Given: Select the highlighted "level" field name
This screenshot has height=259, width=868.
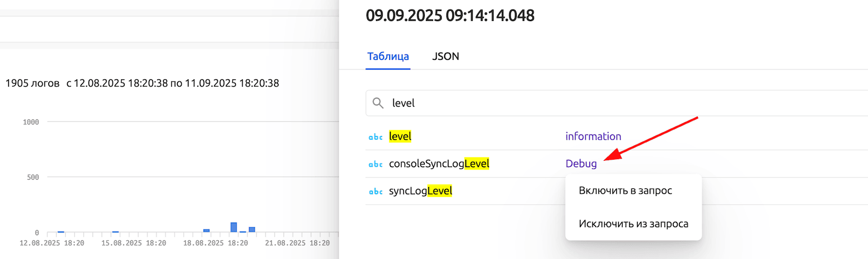Looking at the screenshot, I should point(400,137).
